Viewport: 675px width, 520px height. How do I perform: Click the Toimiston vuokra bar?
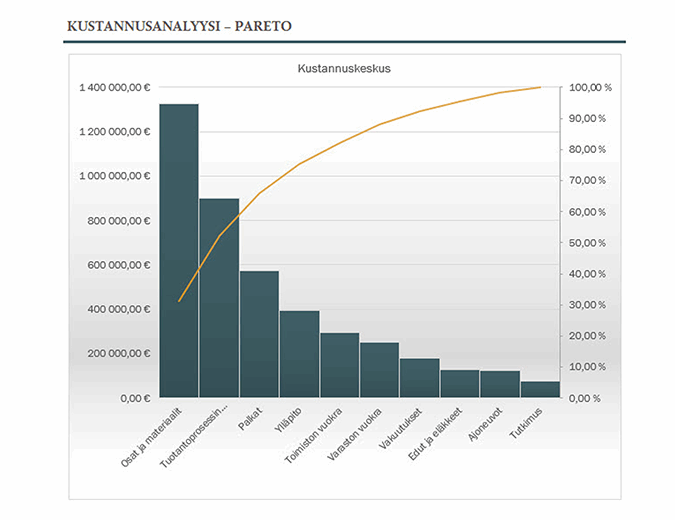tap(339, 365)
